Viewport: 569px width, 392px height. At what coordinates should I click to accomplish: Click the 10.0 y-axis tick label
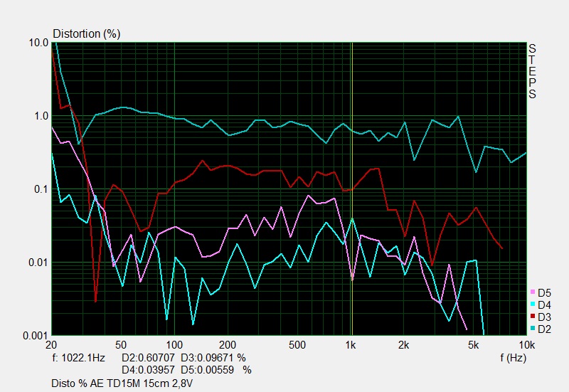coord(39,43)
